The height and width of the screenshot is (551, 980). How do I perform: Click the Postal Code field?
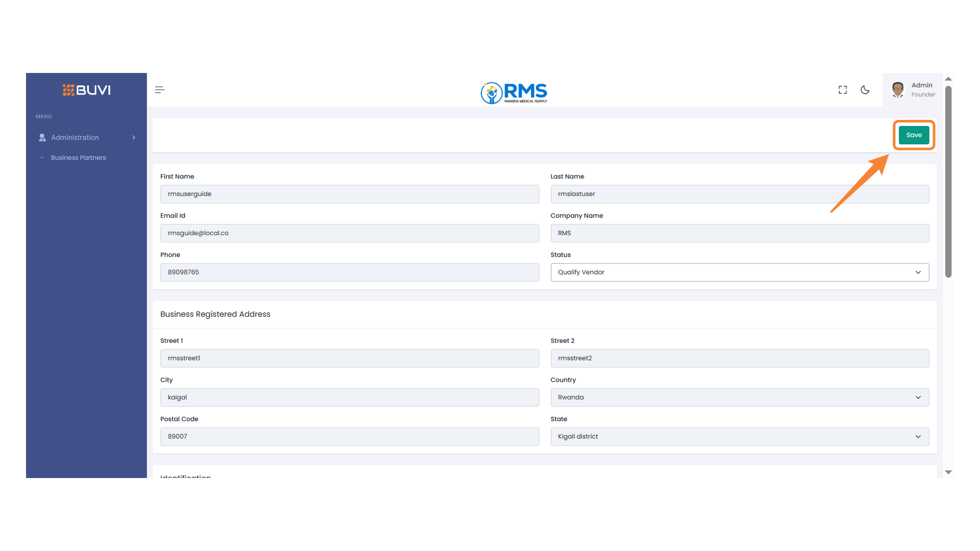coord(349,437)
